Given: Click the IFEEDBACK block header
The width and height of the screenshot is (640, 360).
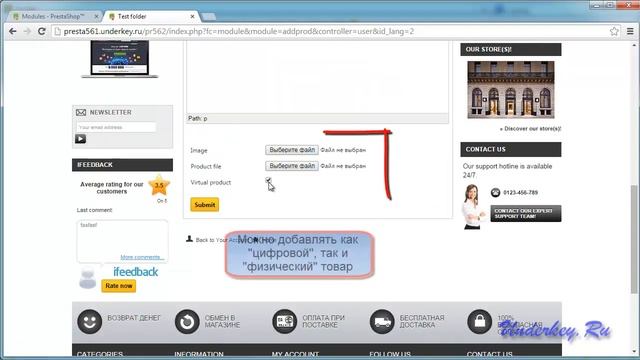Looking at the screenshot, I should coord(122,165).
